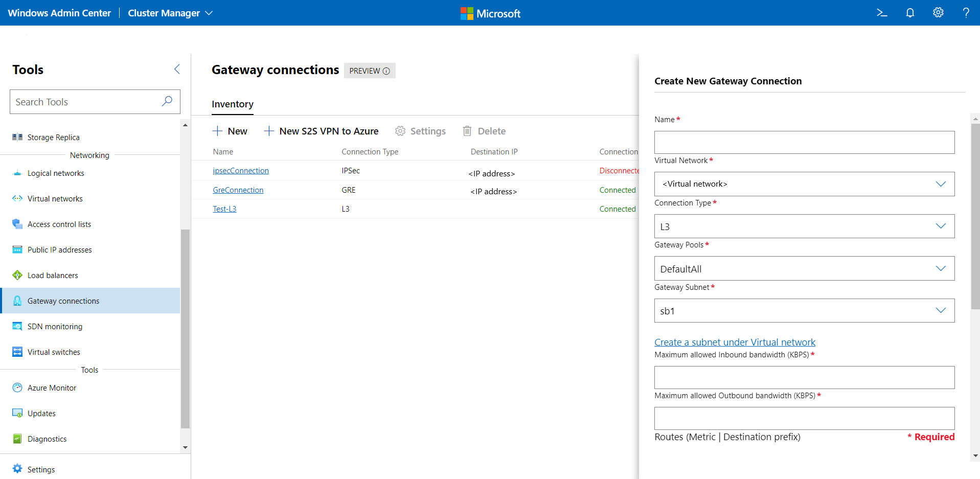Image resolution: width=980 pixels, height=479 pixels.
Task: Open the PowerShell console icon
Action: [882, 13]
